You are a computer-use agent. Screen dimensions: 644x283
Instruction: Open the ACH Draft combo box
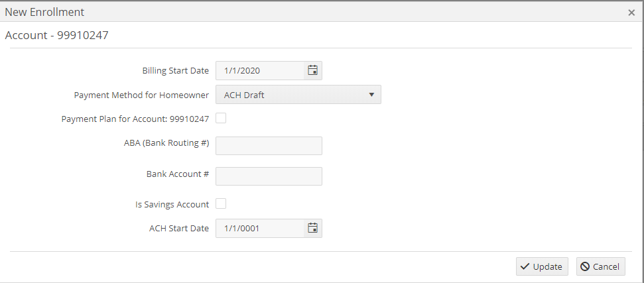[298, 95]
